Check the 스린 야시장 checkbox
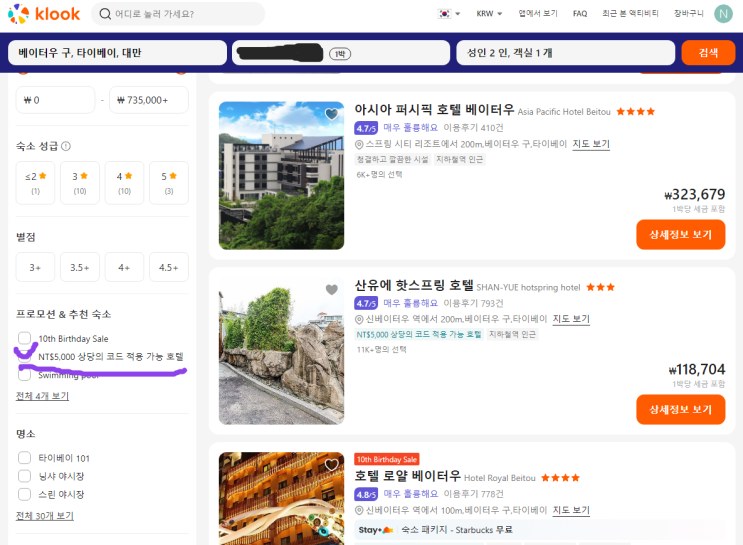This screenshot has height=545, width=743. click(24, 494)
